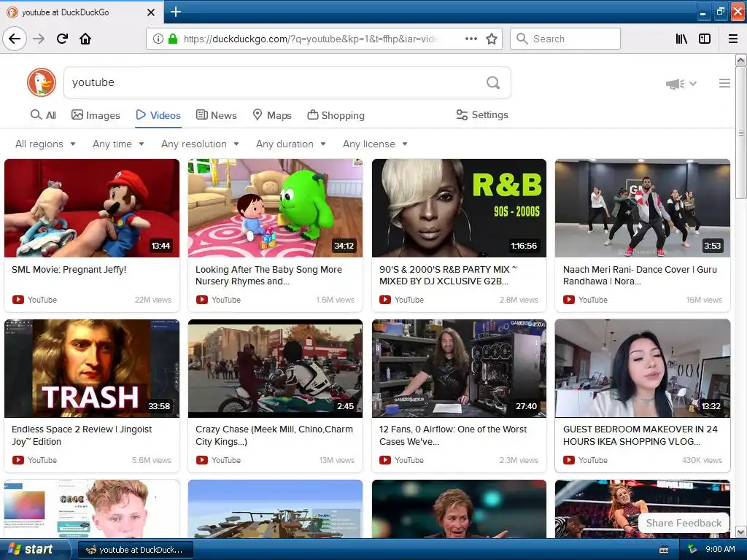Click the on-screen keyboard tray icon
This screenshot has height=560, width=747.
point(664,550)
